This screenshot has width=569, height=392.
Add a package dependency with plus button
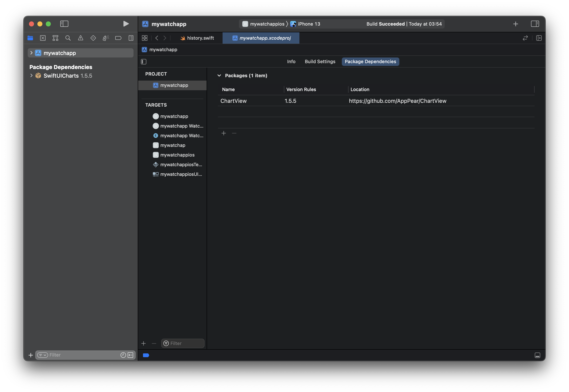pos(224,133)
